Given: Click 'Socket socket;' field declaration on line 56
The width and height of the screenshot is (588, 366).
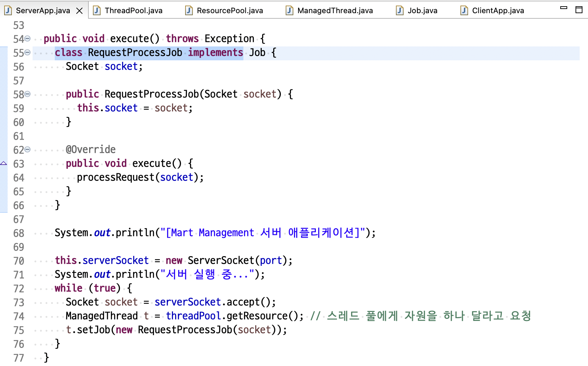Looking at the screenshot, I should 104,66.
